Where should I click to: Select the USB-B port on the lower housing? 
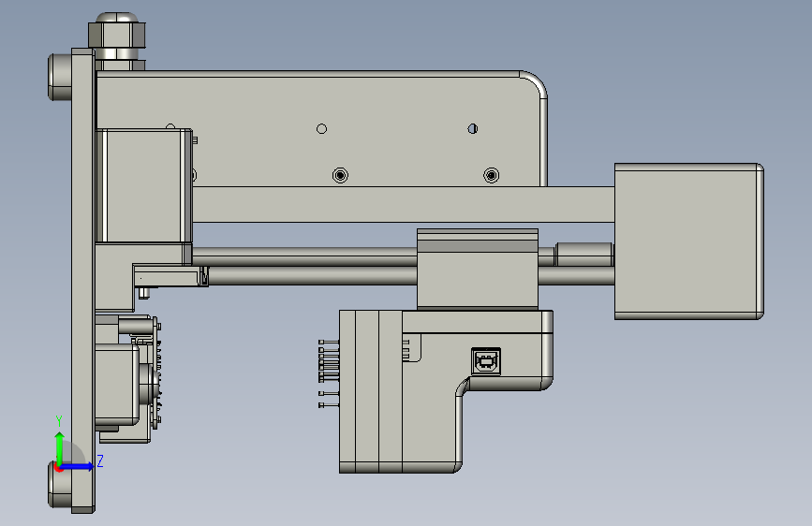click(486, 361)
